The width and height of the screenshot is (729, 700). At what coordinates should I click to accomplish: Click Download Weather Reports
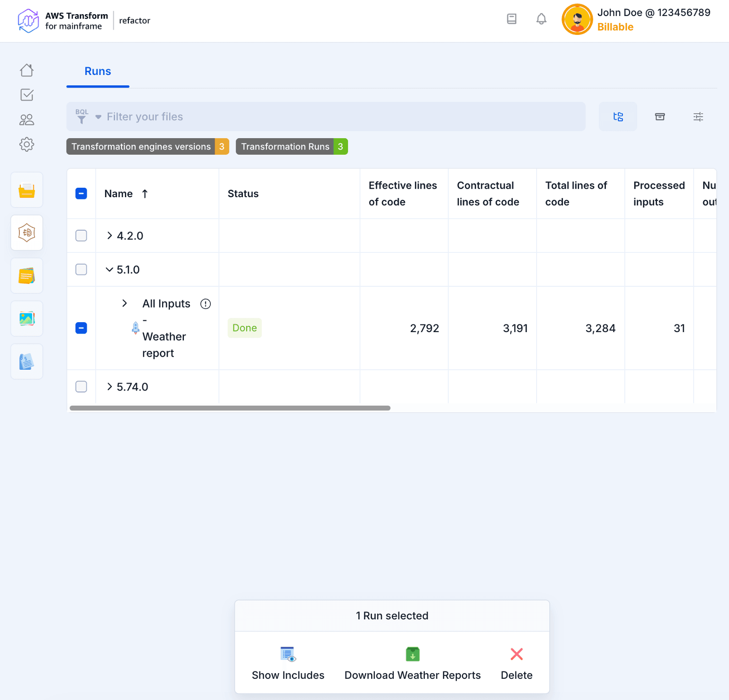point(412,663)
